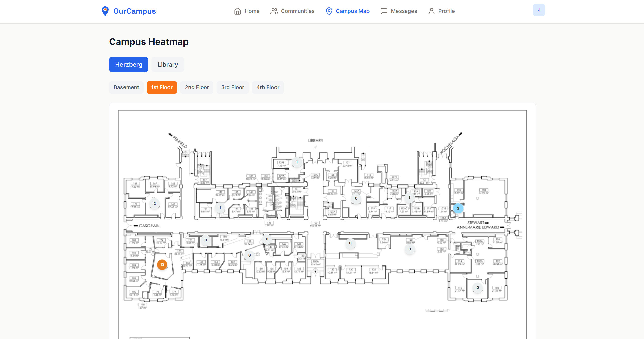Screen dimensions: 644x339
Task: Click the Campus Map location pin icon
Action: 329,11
